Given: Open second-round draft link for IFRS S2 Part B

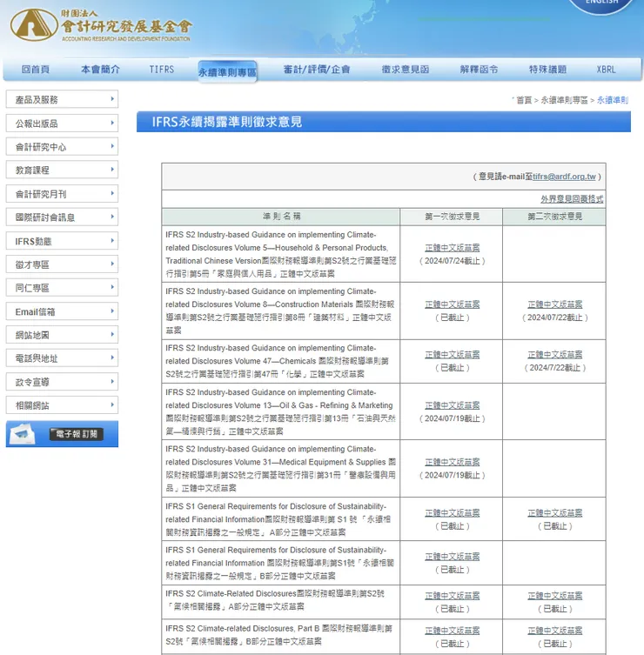Looking at the screenshot, I should (x=554, y=631).
